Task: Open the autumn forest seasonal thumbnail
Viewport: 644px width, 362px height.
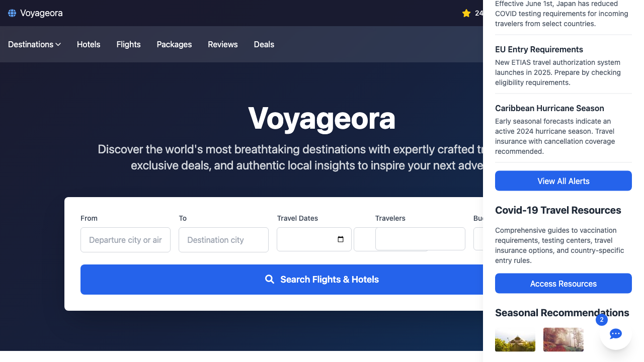Action: 563,340
